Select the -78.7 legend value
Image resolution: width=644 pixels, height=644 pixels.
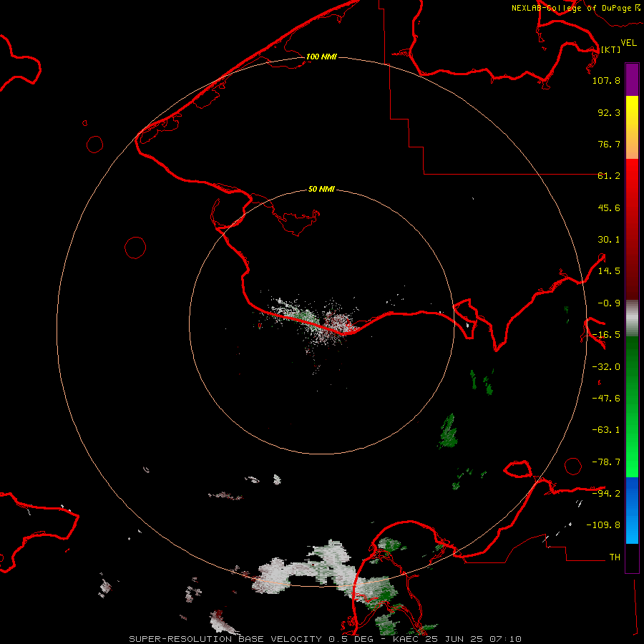[x=606, y=462]
